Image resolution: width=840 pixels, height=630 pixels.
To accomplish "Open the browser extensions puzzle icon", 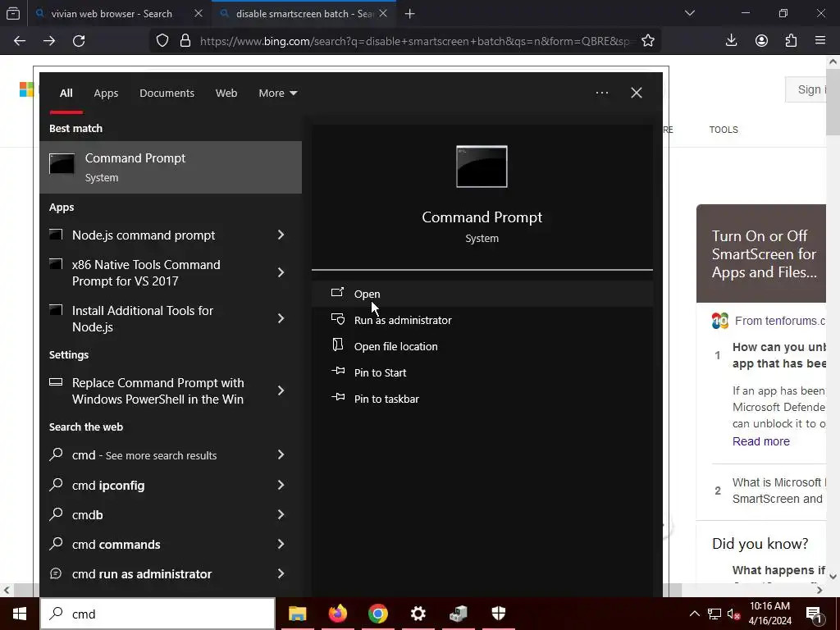I will pos(791,41).
